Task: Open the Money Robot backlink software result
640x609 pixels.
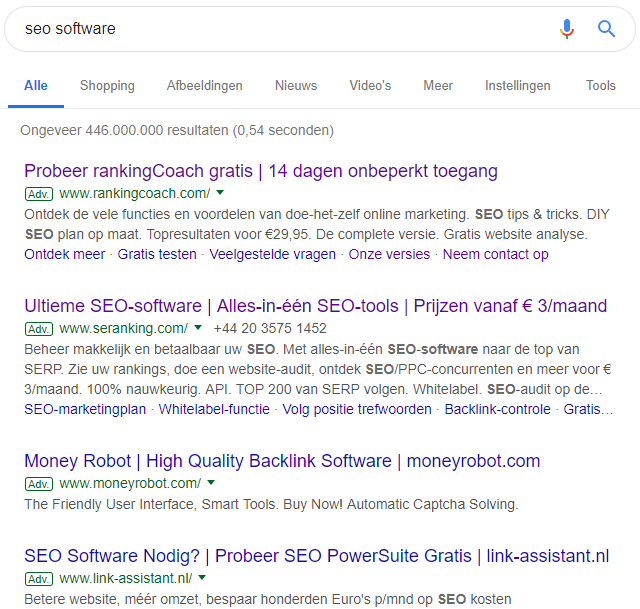Action: point(282,461)
